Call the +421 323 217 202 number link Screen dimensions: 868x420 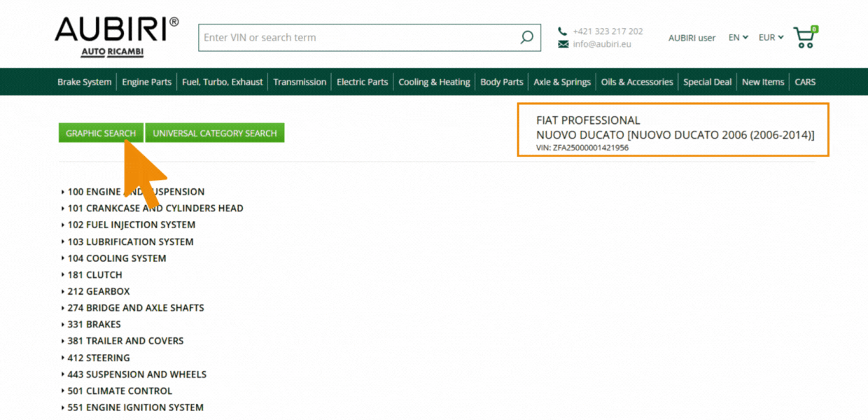pyautogui.click(x=608, y=31)
